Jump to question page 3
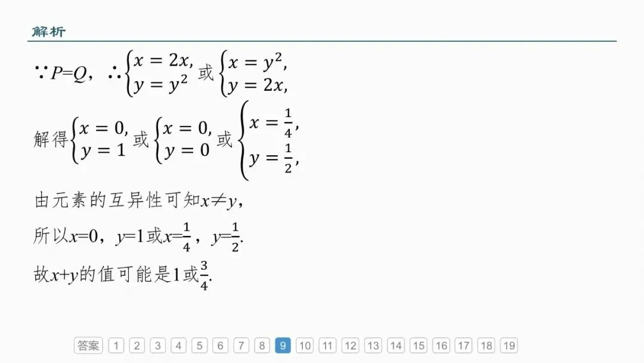644x363 pixels. tap(157, 345)
